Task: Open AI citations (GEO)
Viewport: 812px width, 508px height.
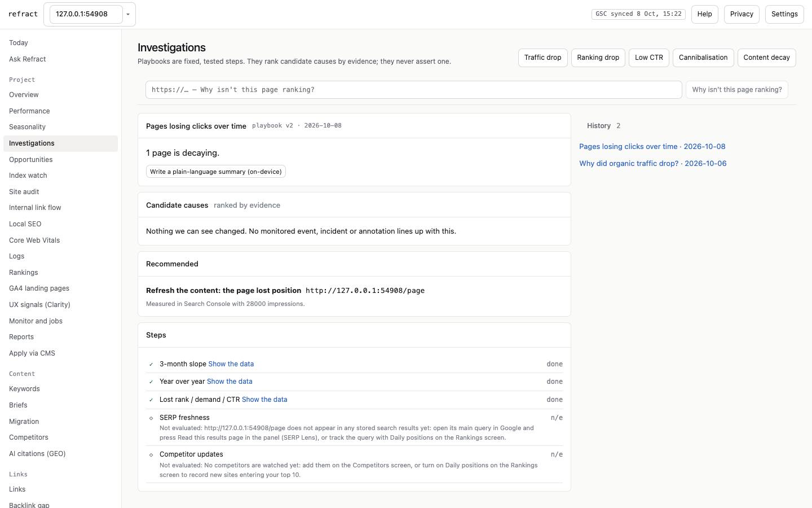Action: 60,454
